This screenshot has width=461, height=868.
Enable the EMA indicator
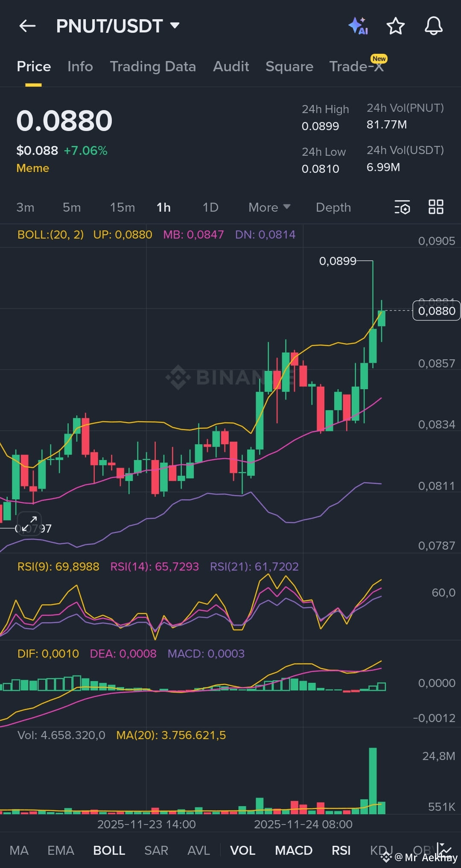pyautogui.click(x=61, y=851)
